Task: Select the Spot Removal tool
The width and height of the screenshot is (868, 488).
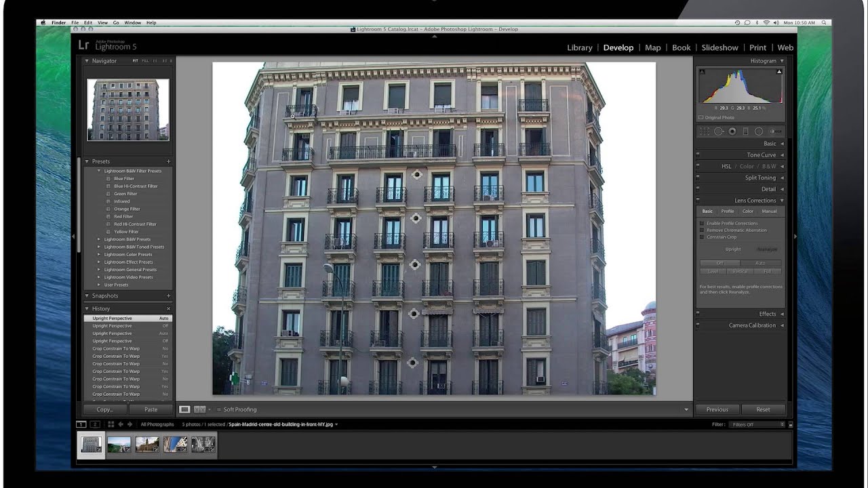Action: tap(718, 131)
